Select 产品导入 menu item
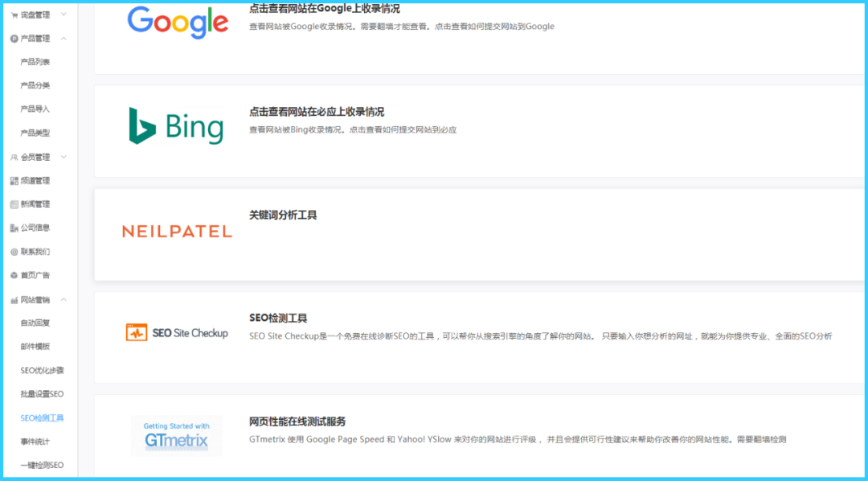This screenshot has width=868, height=481. (x=35, y=109)
